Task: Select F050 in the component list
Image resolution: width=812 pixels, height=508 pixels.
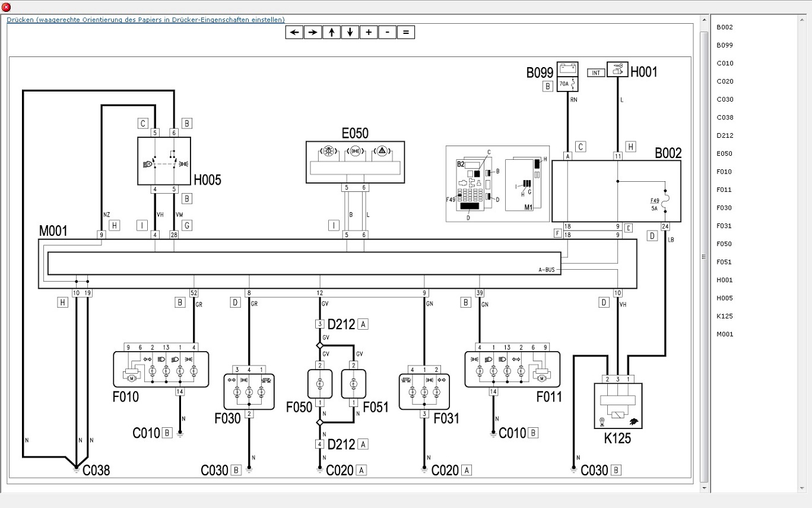Action: click(x=724, y=244)
